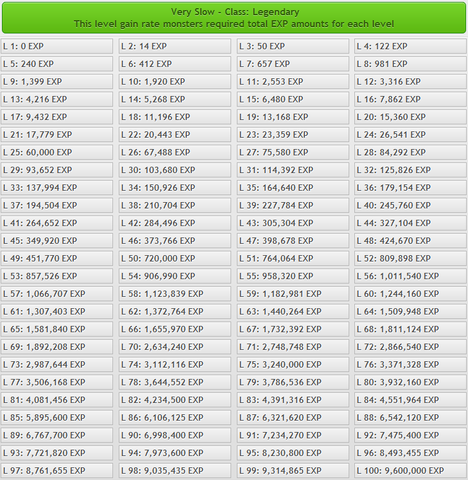Select the L 66: 1,655,970 EXP cell

coord(175,329)
